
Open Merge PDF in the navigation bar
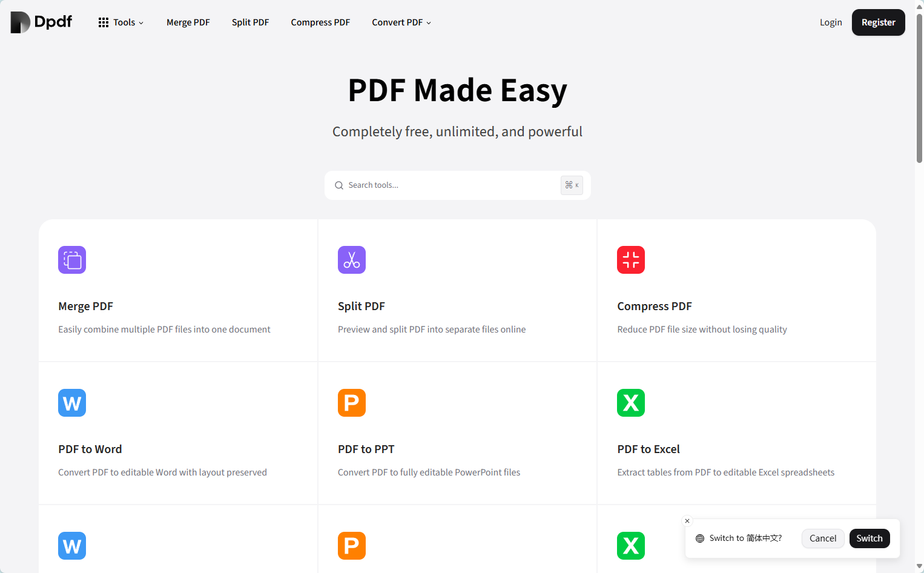coord(188,22)
